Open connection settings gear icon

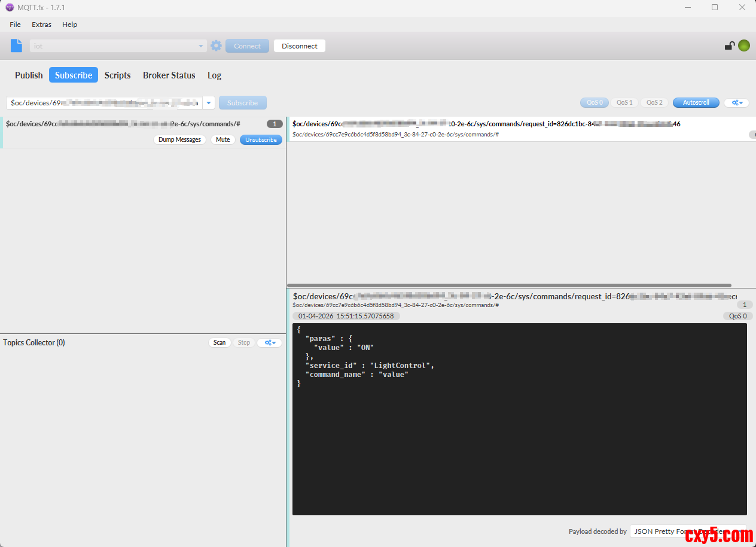coord(216,45)
